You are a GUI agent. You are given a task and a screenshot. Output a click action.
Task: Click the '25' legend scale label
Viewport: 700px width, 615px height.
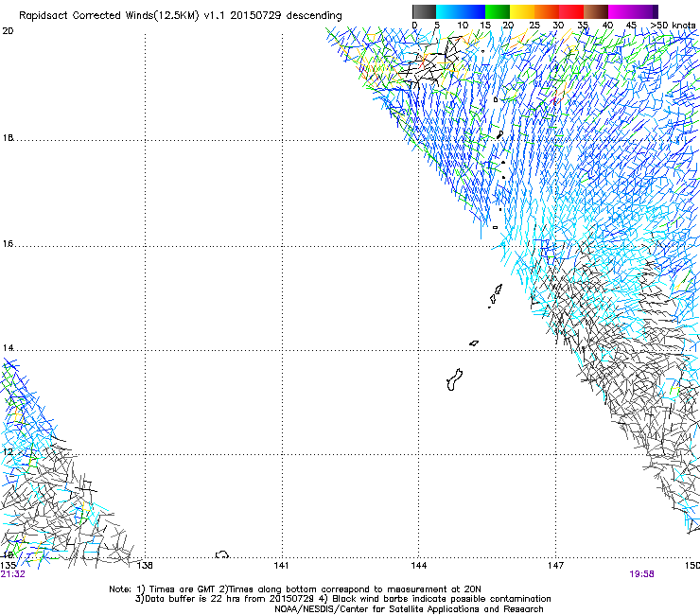pyautogui.click(x=534, y=25)
